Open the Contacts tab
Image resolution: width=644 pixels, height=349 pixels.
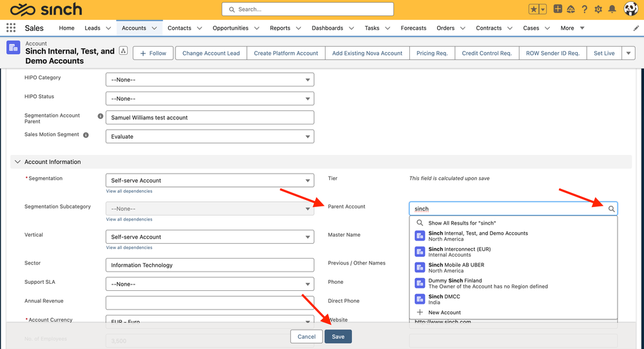179,28
